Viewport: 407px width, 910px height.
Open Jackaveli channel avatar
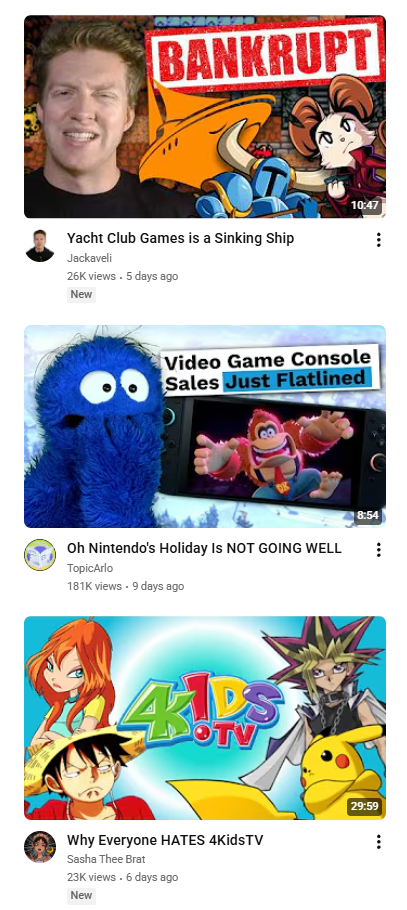[x=39, y=245]
